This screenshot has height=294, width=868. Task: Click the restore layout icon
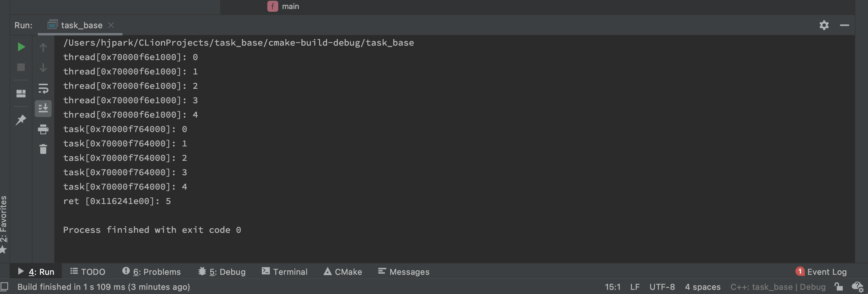(21, 93)
